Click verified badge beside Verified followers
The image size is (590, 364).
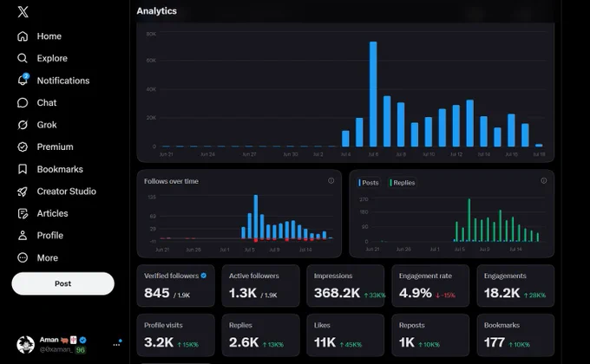coord(204,276)
